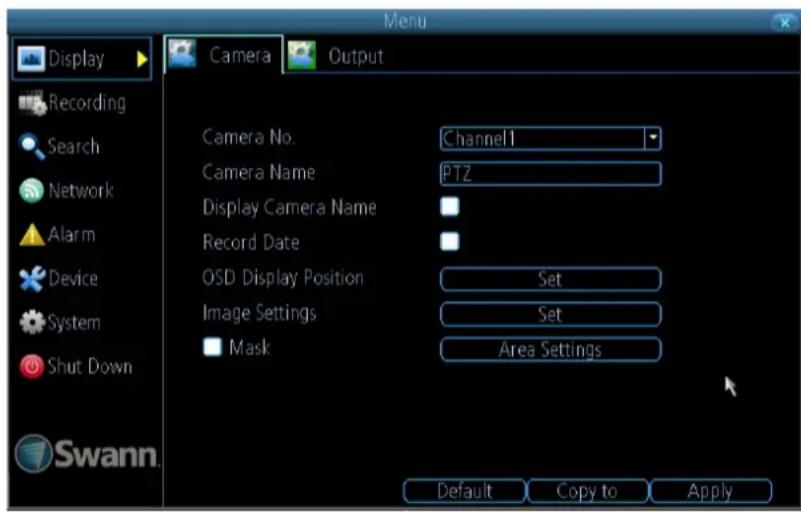The width and height of the screenshot is (801, 512).
Task: Go to the Search menu section
Action: pos(59,147)
